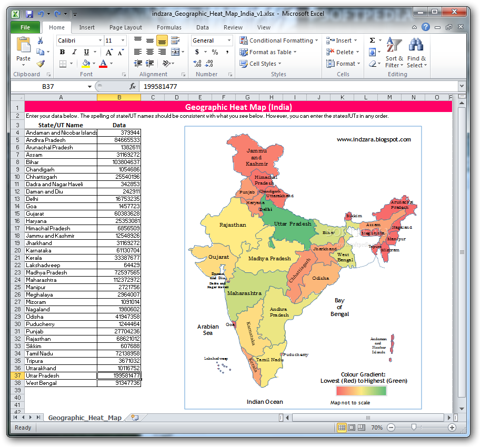Click the Cut scissors icon
Image resolution: width=481 pixels, height=448 pixels.
click(x=40, y=40)
